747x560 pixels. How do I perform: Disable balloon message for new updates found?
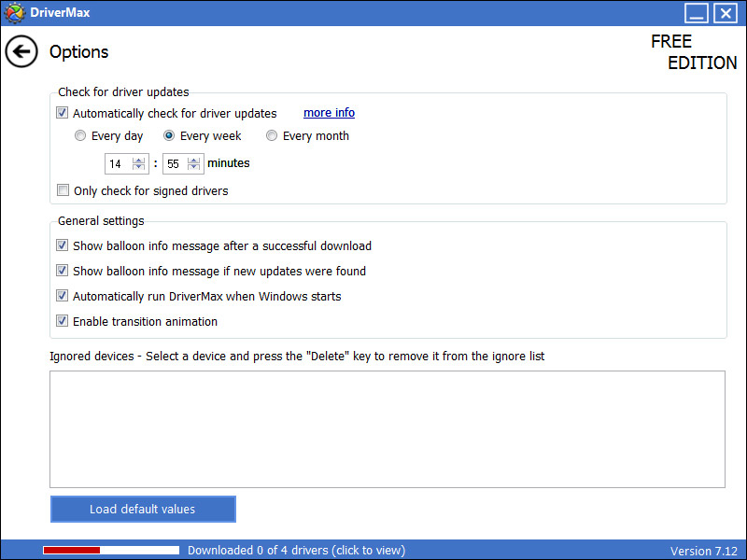(x=63, y=272)
